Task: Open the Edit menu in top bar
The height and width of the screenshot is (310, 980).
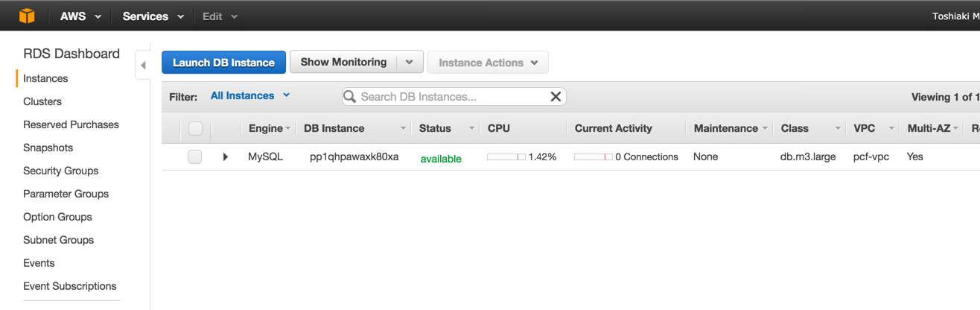Action: (220, 16)
